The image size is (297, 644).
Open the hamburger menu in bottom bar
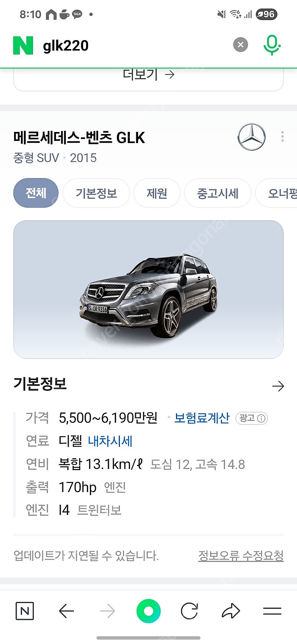pos(272,611)
